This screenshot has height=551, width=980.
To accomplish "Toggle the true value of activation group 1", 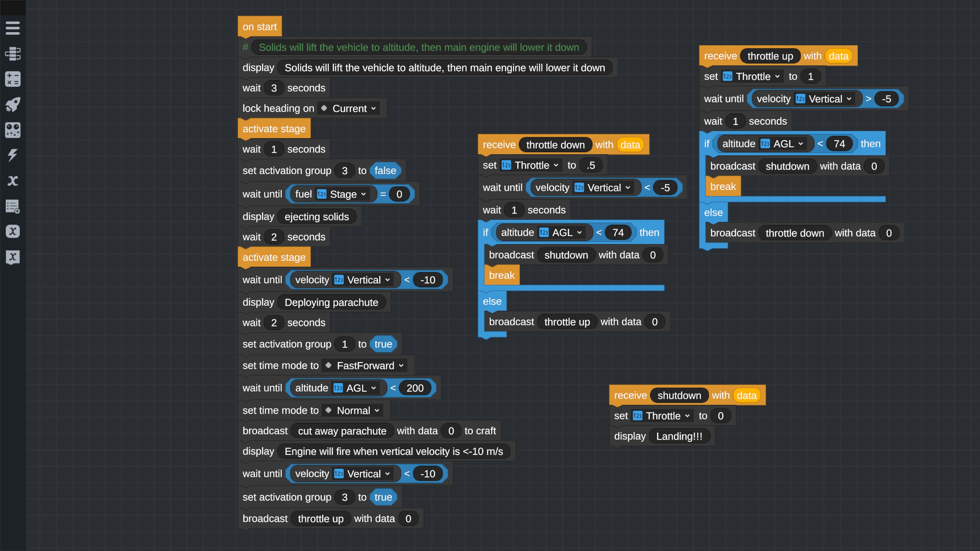I will coord(383,344).
